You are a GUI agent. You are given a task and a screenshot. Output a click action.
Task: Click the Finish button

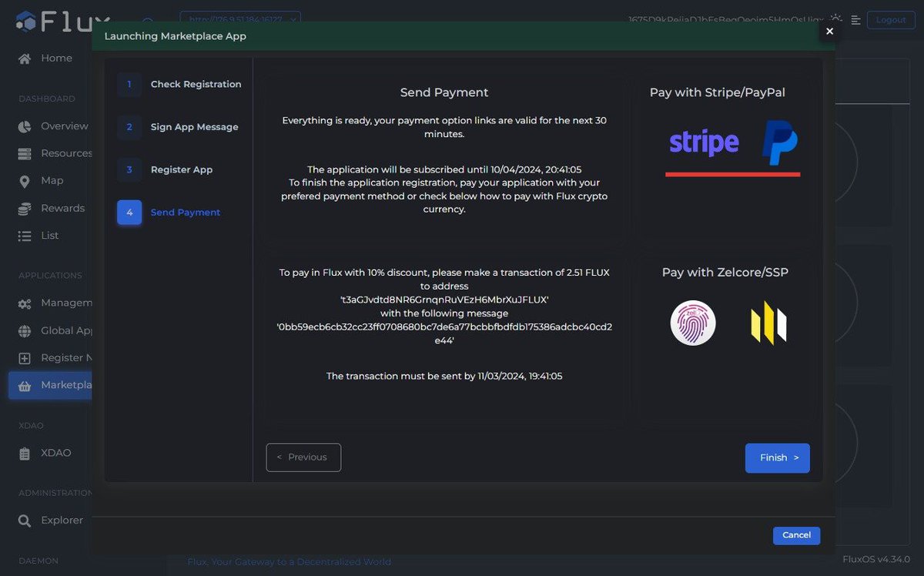[x=778, y=458]
